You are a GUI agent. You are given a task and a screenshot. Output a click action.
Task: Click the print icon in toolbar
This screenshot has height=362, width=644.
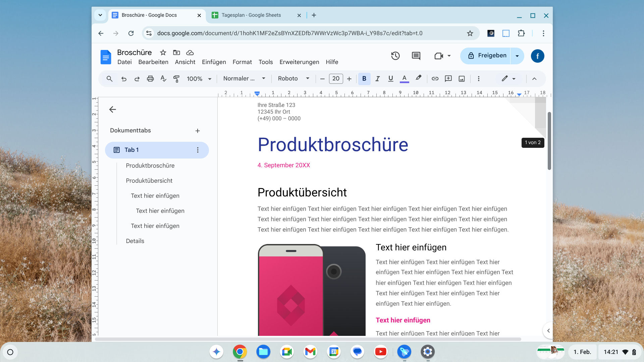coord(150,79)
